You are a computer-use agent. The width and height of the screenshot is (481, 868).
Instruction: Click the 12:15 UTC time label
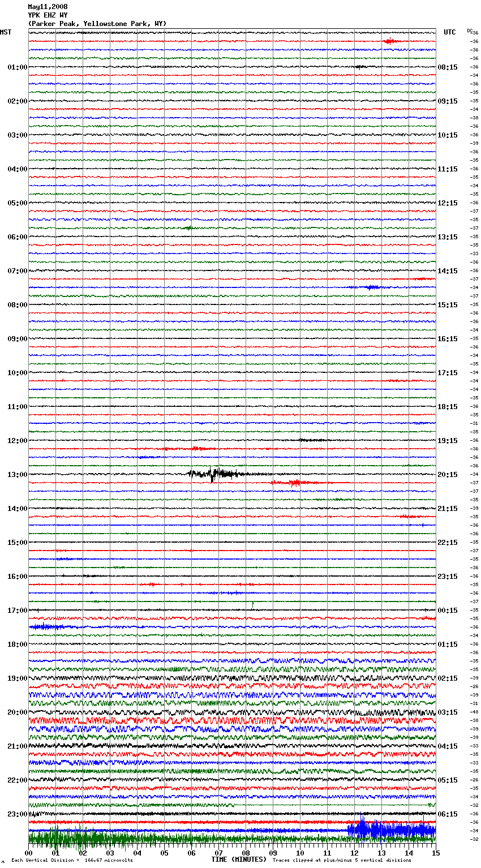pos(448,203)
